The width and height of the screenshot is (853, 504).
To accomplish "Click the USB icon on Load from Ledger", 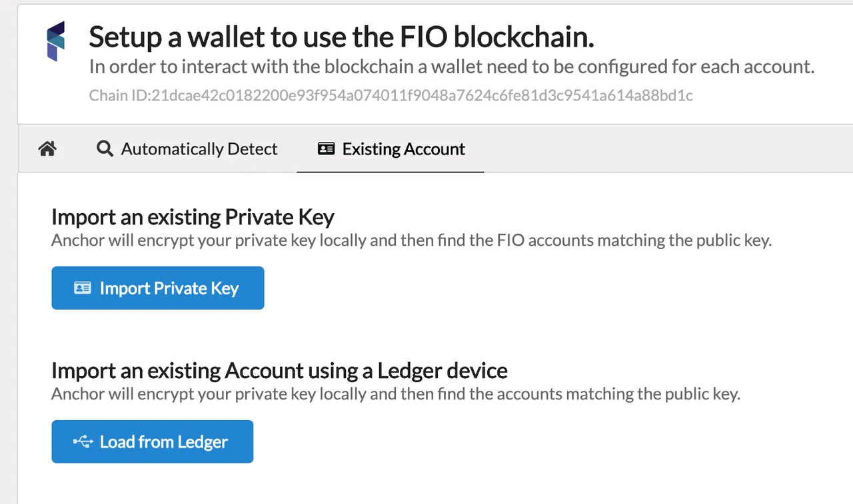I will click(83, 442).
